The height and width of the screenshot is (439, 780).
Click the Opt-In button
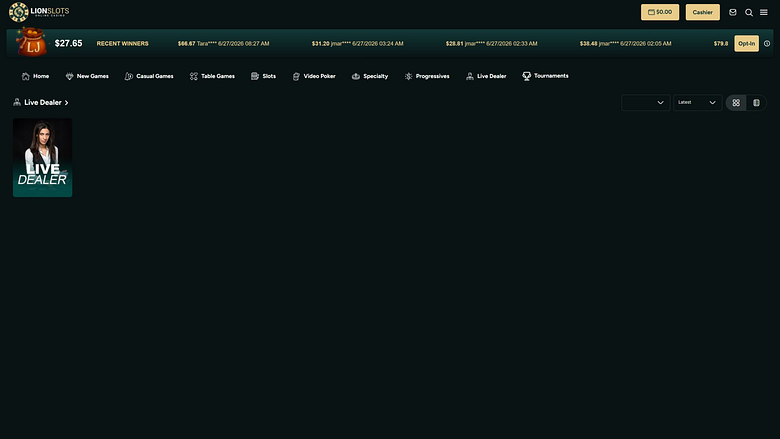(x=746, y=43)
